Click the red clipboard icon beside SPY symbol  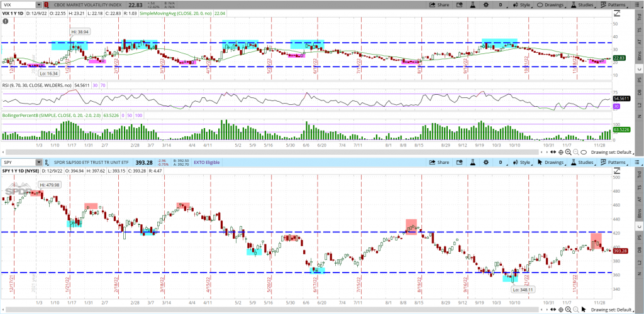point(48,162)
